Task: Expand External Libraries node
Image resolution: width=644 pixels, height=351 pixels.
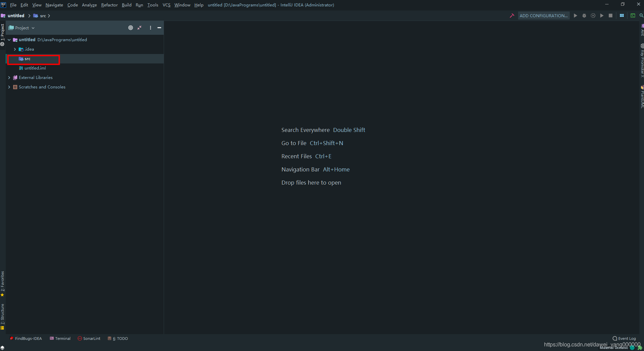Action: click(x=9, y=78)
